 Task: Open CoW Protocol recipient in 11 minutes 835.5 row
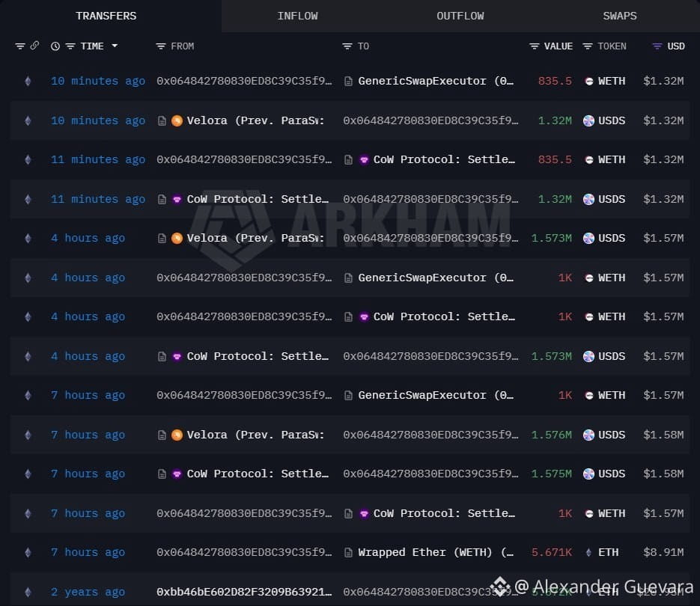tap(444, 160)
